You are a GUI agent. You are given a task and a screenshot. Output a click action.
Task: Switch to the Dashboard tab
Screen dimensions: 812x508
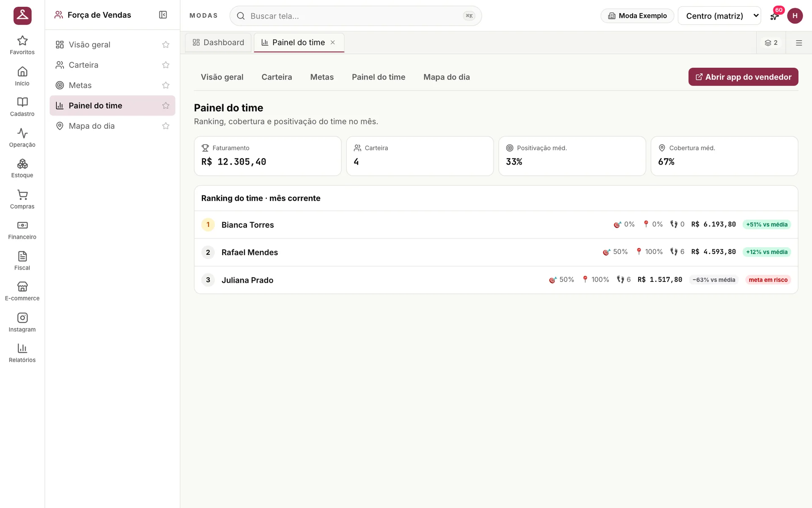pos(218,42)
